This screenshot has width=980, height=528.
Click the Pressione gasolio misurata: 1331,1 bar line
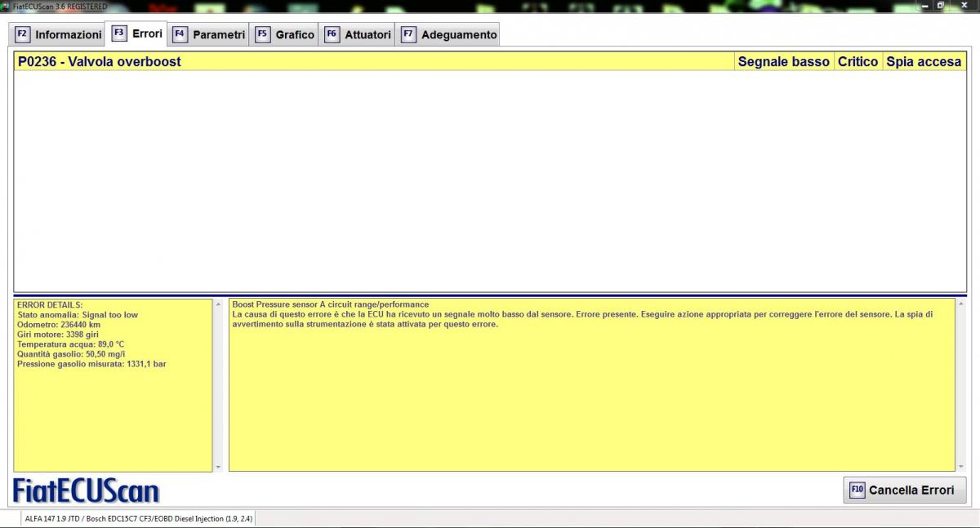(x=91, y=364)
